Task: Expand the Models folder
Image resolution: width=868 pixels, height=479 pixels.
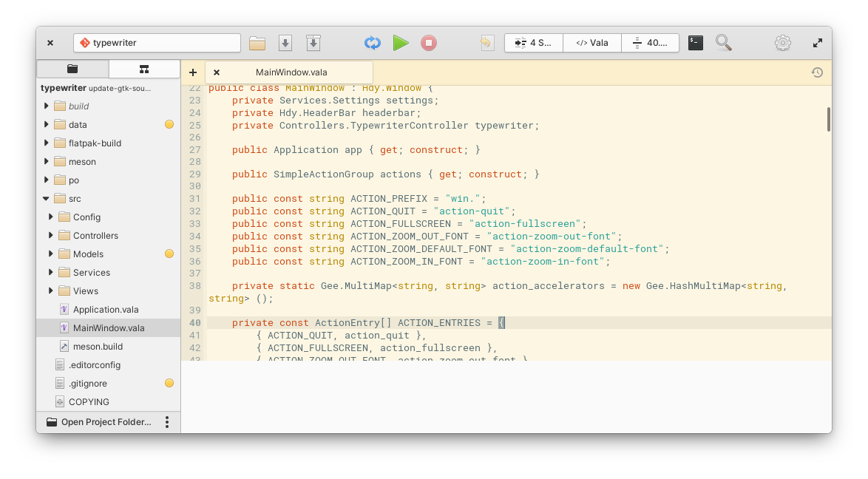Action: [x=50, y=254]
